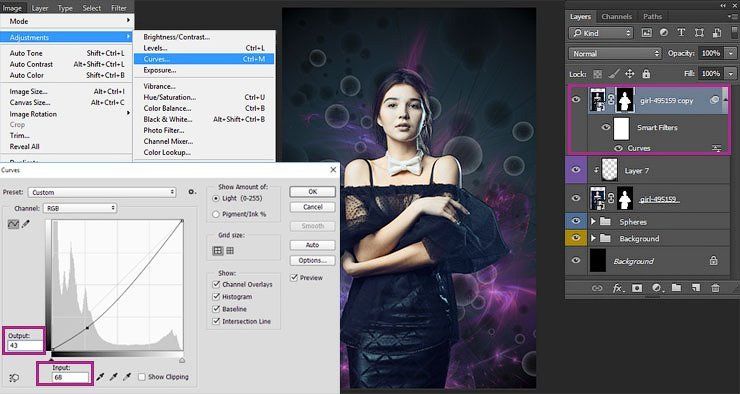Pick the gray point eyedropper
740x394 pixels.
click(113, 377)
